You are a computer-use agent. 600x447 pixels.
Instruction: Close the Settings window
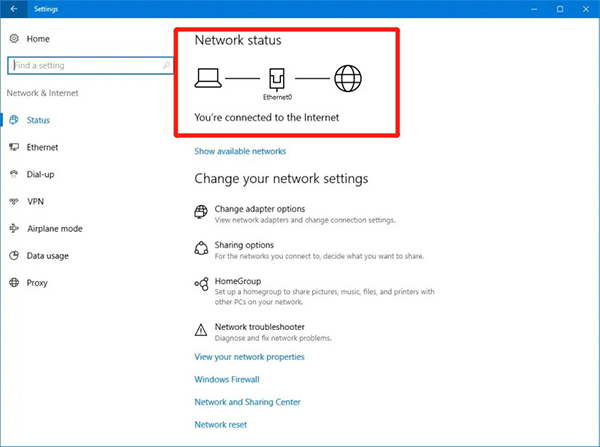pos(586,9)
